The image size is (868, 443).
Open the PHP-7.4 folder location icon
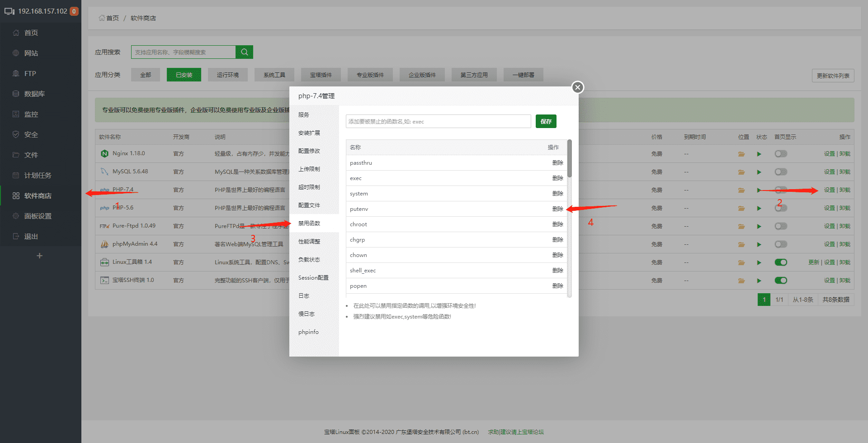(x=741, y=190)
